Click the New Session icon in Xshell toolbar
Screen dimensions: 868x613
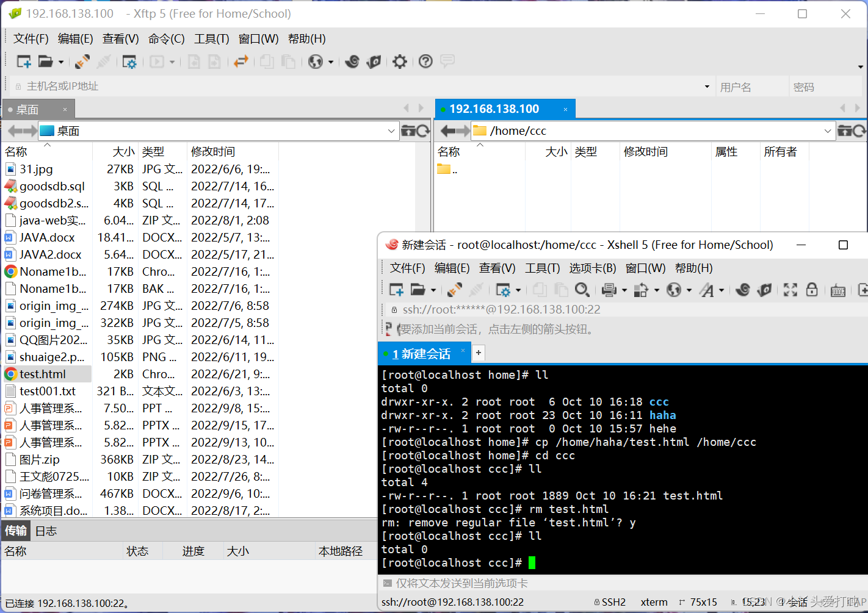click(397, 290)
